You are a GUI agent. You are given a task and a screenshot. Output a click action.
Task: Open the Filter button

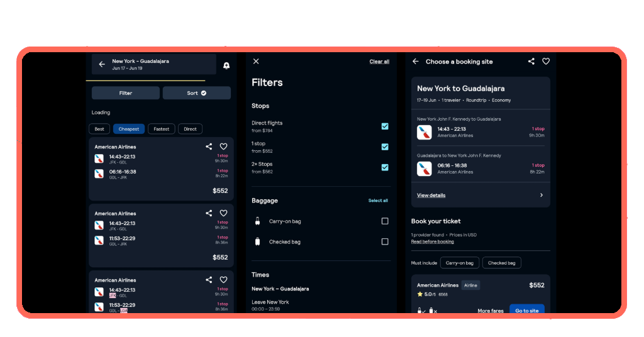[126, 93]
